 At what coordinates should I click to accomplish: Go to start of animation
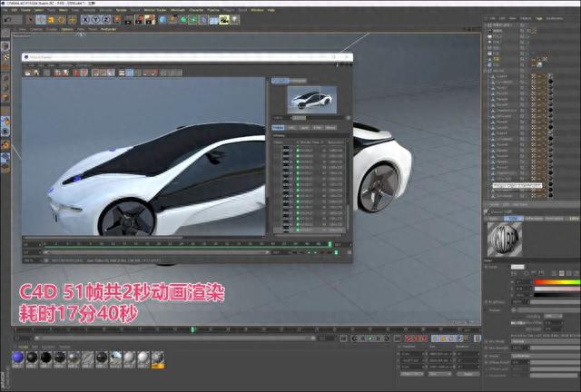point(343,338)
